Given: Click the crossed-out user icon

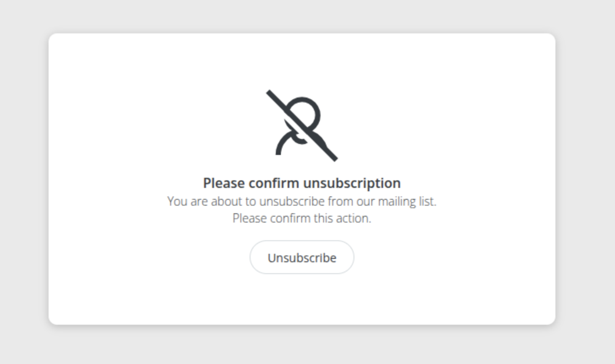Looking at the screenshot, I should click(302, 125).
